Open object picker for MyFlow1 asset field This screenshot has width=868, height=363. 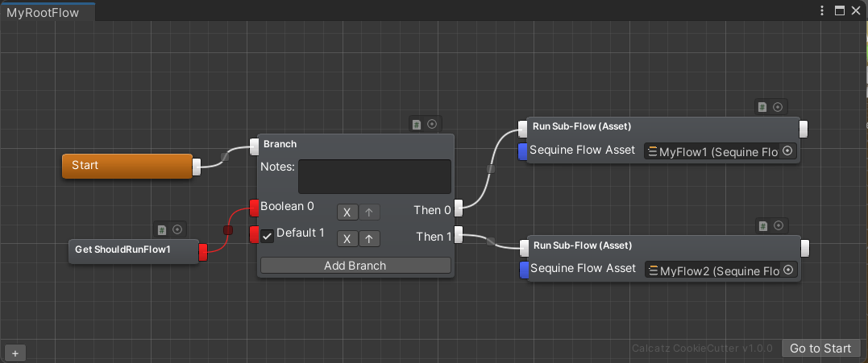(x=787, y=151)
